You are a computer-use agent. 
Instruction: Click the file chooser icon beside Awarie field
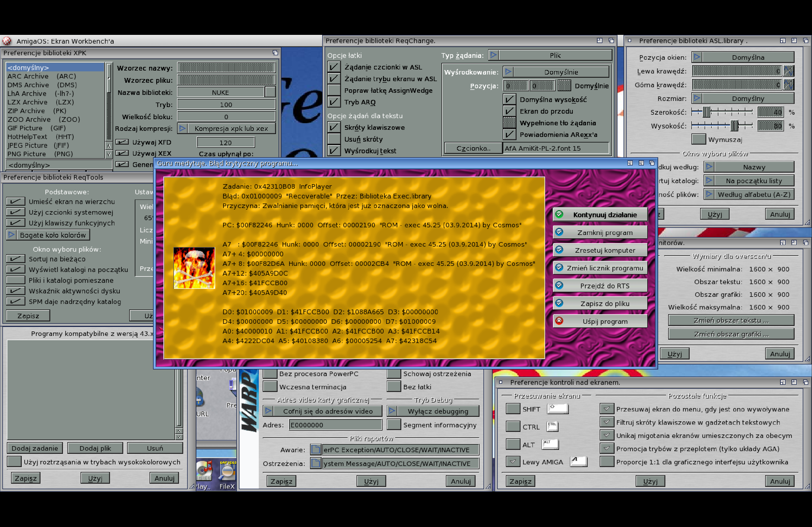pos(316,450)
